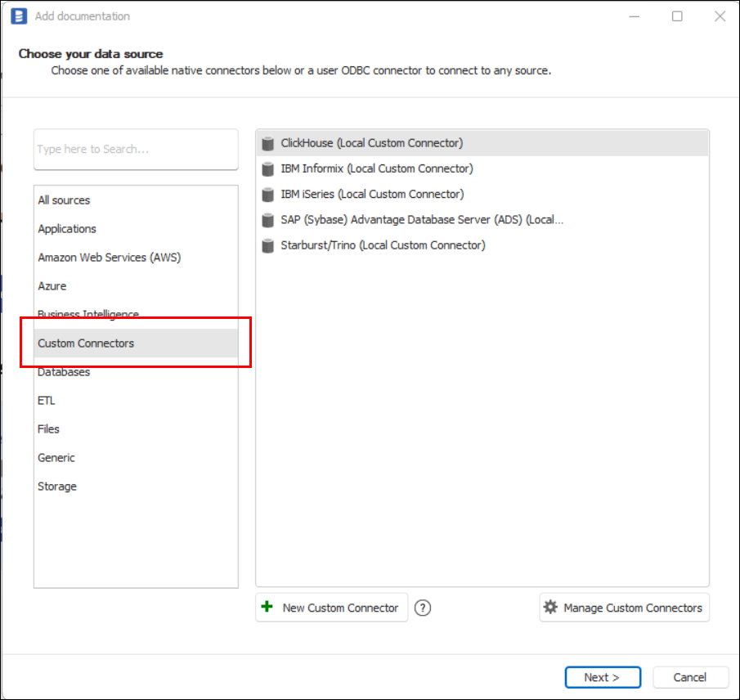Click the gear icon for Manage Custom Connectors
Viewport: 740px width, 700px height.
pyautogui.click(x=551, y=608)
